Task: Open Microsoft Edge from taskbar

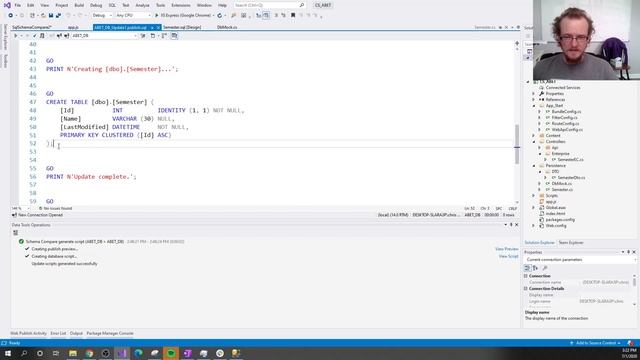Action: click(138, 353)
